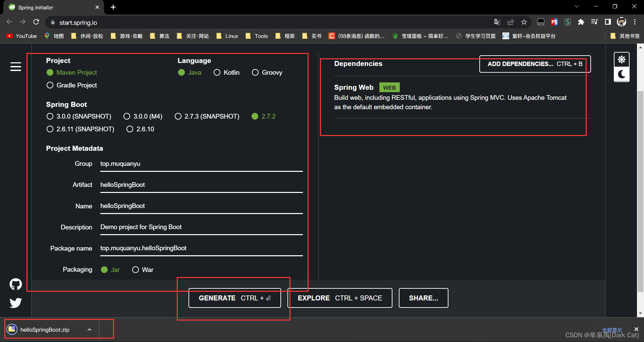This screenshot has width=644, height=342.
Task: Open the 算法 bookmark folder
Action: tap(160, 36)
